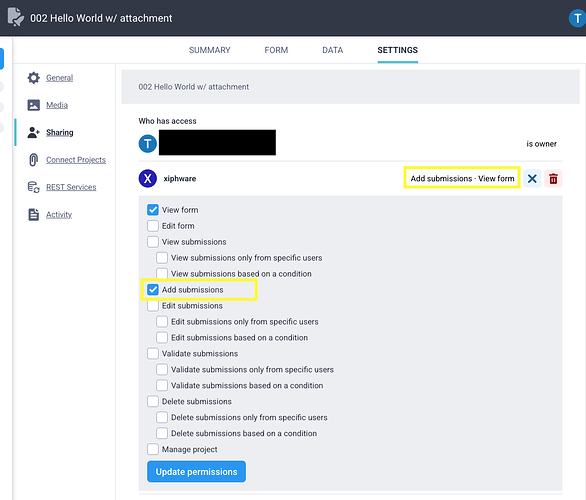The image size is (586, 500).
Task: Click the Connect Projects paperclip icon
Action: pyautogui.click(x=34, y=160)
